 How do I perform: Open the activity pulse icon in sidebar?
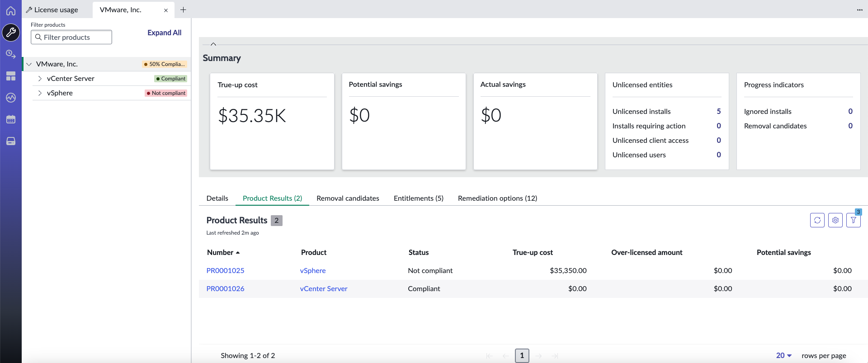tap(11, 98)
